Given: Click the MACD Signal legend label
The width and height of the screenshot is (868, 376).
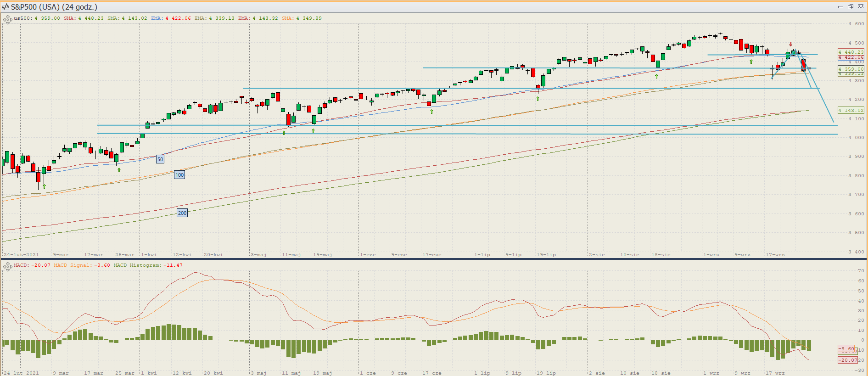Looking at the screenshot, I should tap(82, 265).
